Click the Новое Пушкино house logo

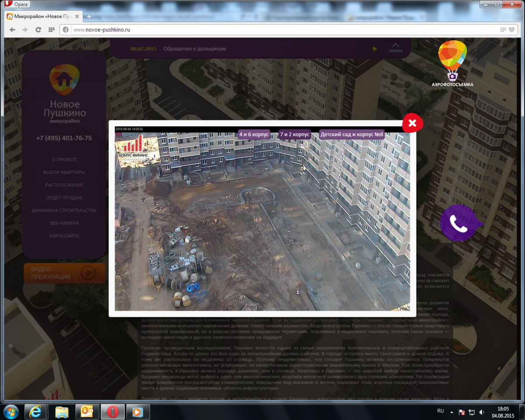(x=64, y=79)
